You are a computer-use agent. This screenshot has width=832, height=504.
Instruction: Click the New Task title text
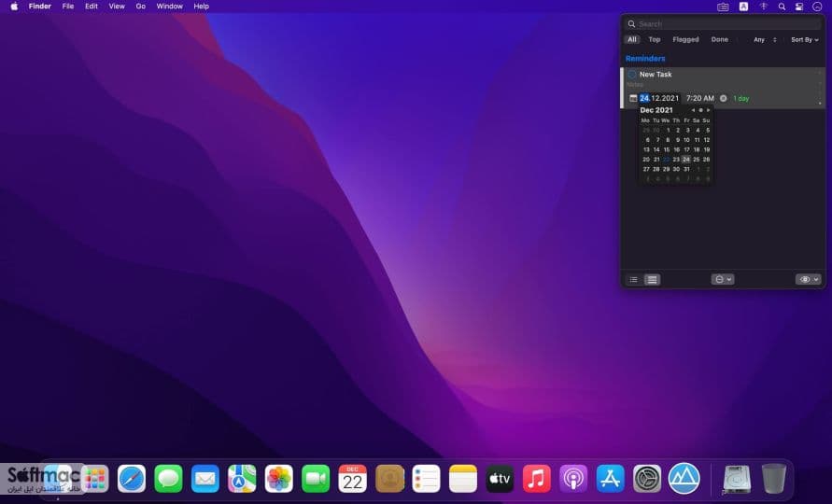click(x=656, y=75)
